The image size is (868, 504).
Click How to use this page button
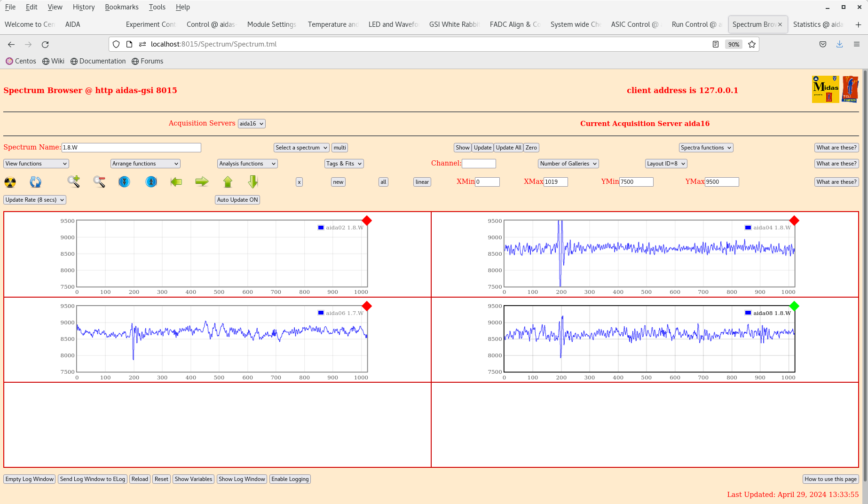click(x=830, y=479)
